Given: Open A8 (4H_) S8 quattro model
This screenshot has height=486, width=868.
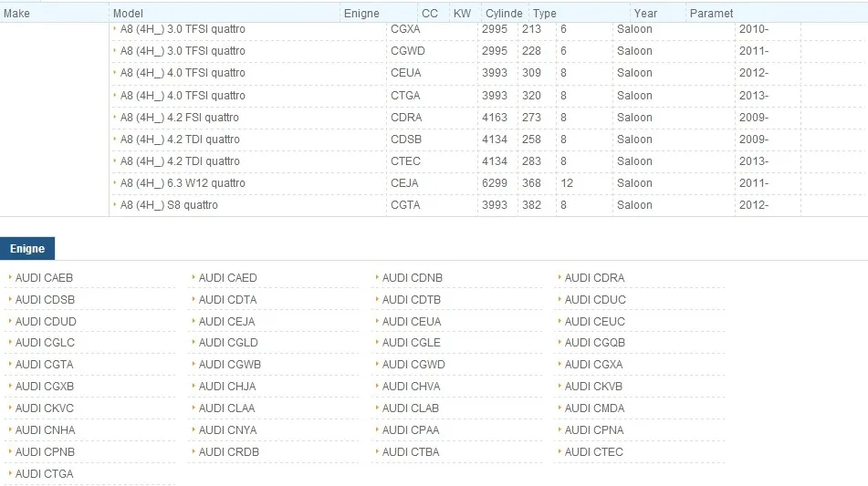Looking at the screenshot, I should (169, 205).
